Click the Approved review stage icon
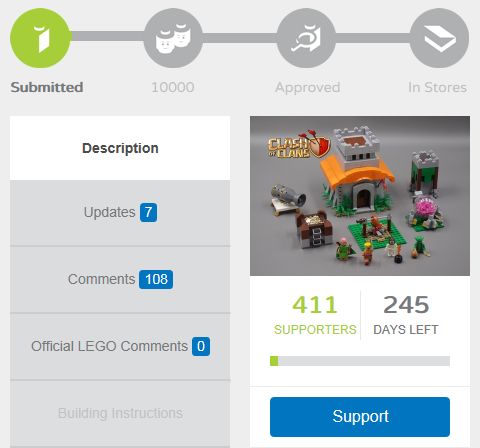 pyautogui.click(x=306, y=38)
